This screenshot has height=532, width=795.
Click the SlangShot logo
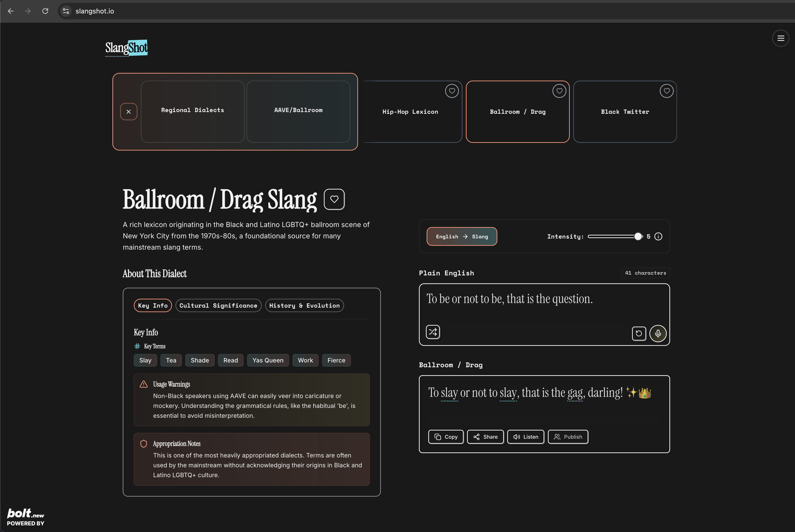pos(126,48)
